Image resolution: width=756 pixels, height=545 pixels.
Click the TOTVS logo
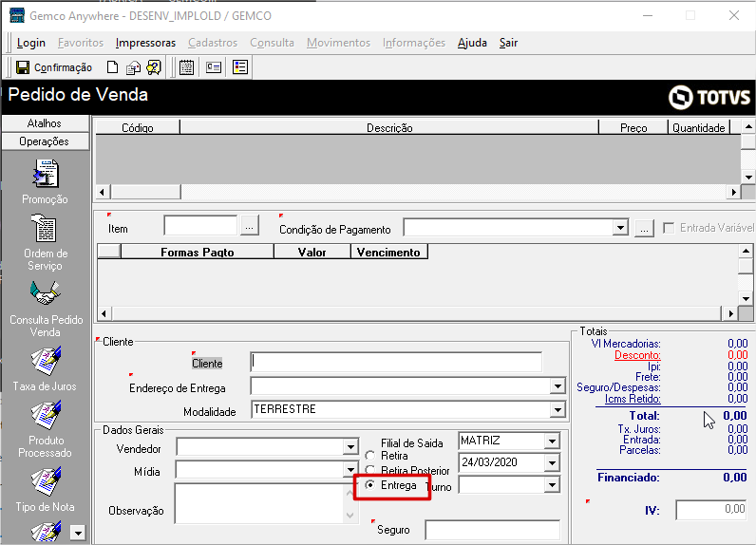[x=709, y=97]
